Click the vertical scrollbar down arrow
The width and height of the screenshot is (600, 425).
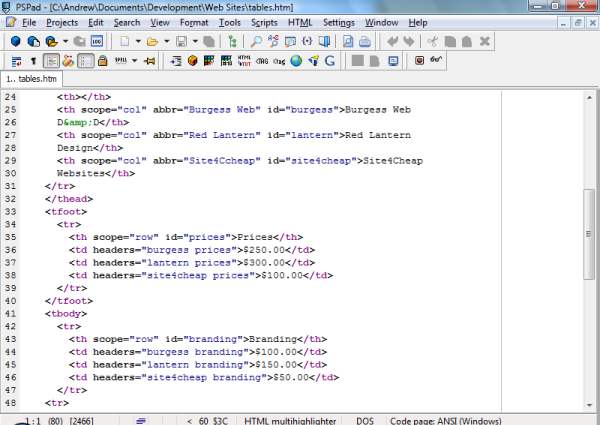click(589, 405)
